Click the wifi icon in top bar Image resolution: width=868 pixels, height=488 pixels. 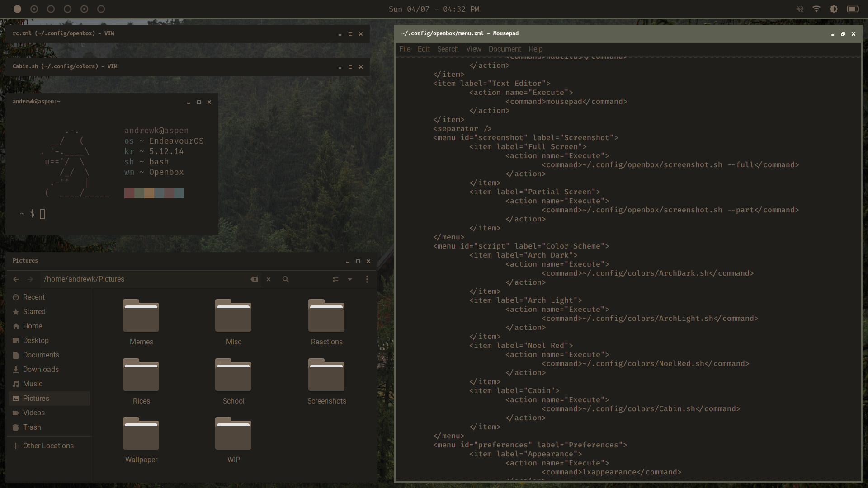click(816, 9)
